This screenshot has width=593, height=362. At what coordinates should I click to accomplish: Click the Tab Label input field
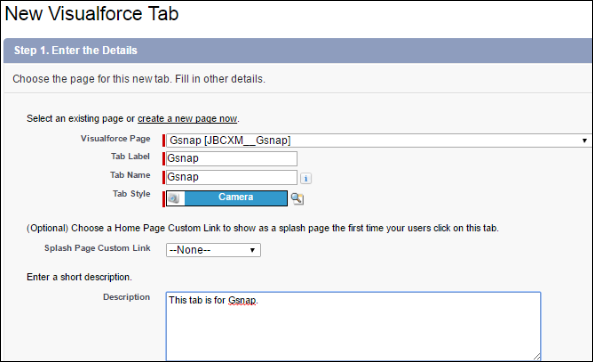pyautogui.click(x=232, y=158)
